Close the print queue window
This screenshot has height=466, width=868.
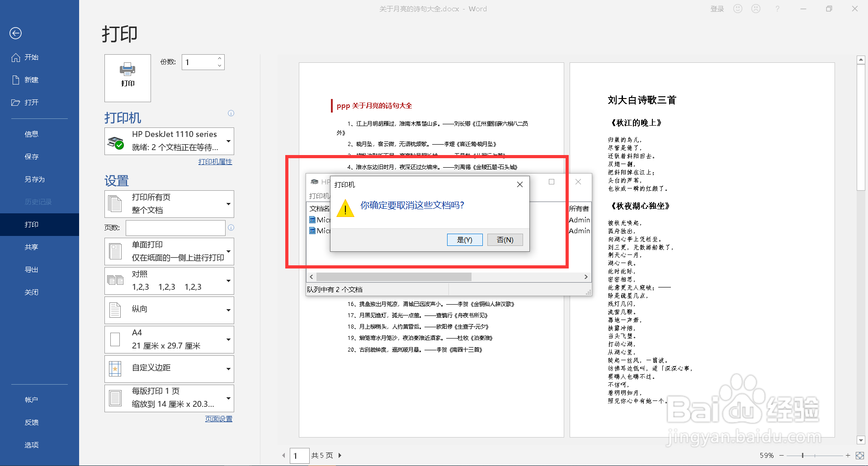(578, 182)
